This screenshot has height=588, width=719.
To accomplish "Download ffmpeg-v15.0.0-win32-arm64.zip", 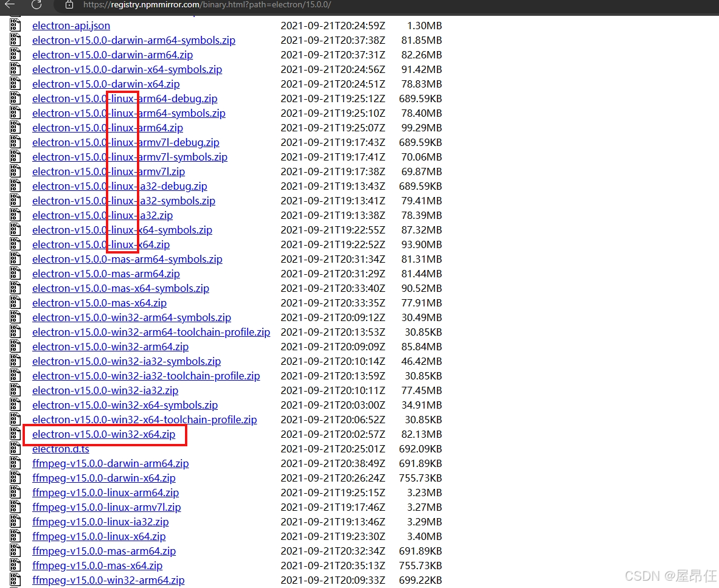I will 108,580.
